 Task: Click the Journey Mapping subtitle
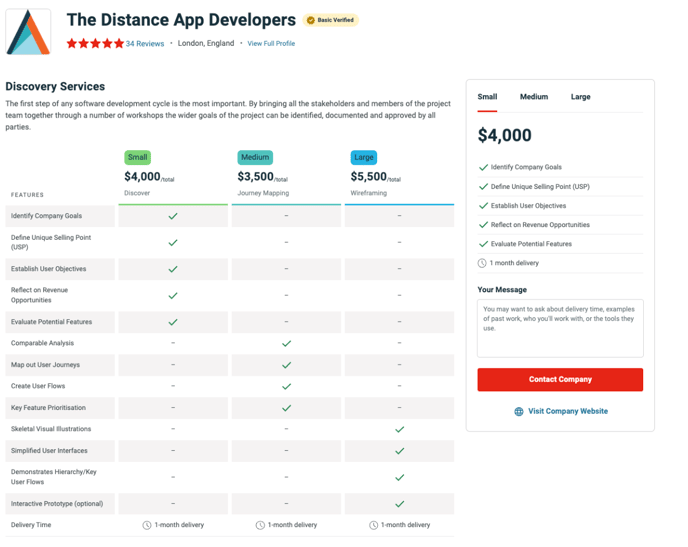(263, 193)
